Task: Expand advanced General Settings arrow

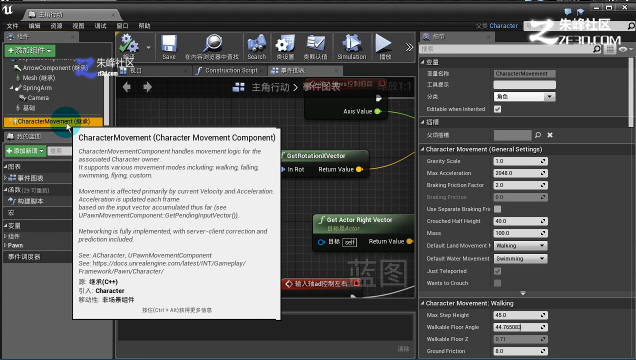Action: point(523,293)
